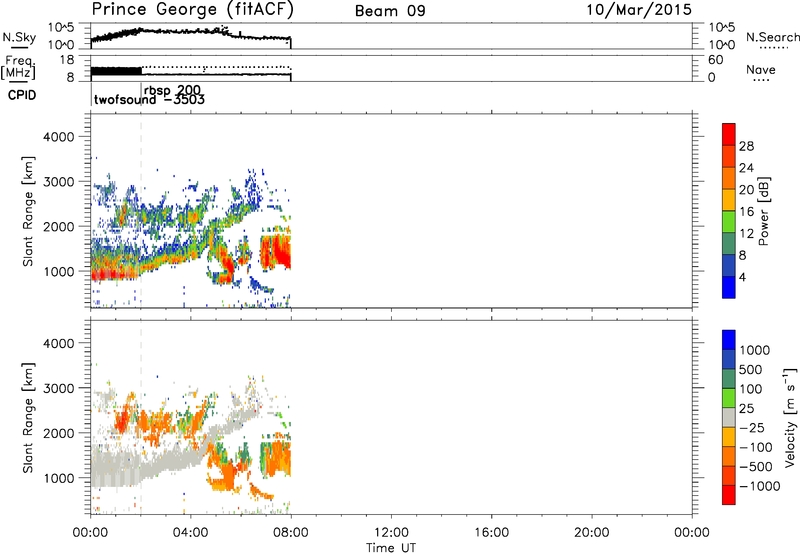Click the "Nave" legend label

[x=761, y=69]
